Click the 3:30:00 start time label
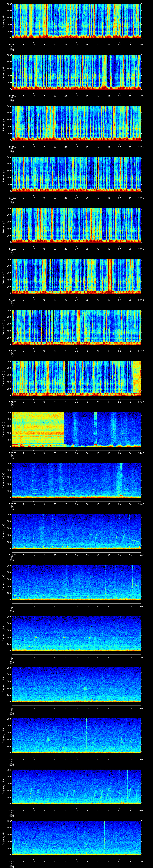Image resolution: width=153 pixels, height=868 pixels. click(12, 861)
